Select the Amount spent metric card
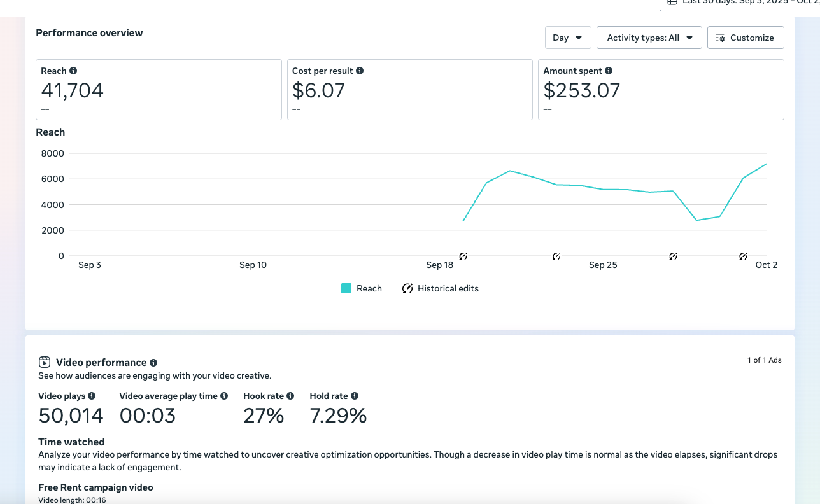Image resolution: width=820 pixels, height=504 pixels. tap(661, 90)
